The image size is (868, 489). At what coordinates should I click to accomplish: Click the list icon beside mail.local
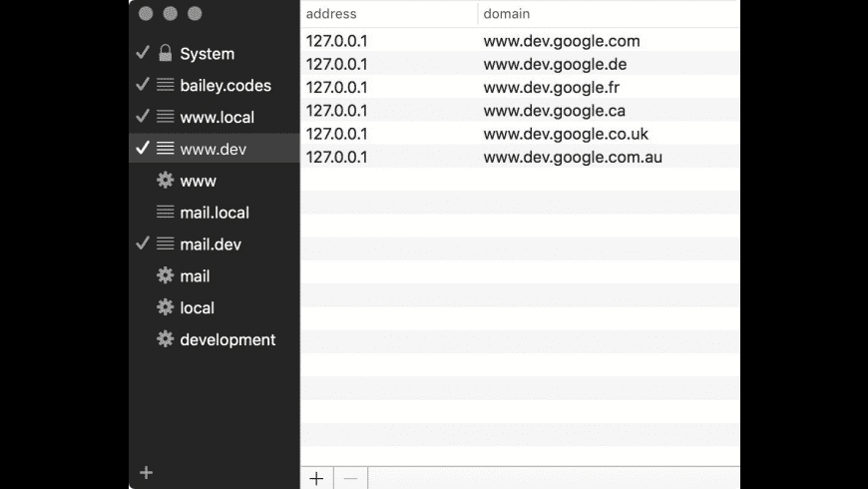coord(166,213)
